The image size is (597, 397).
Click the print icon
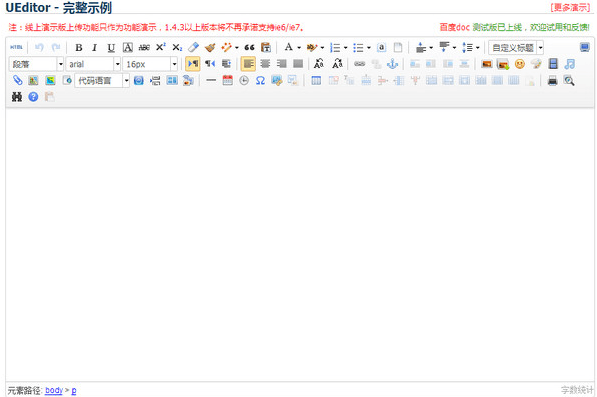pos(552,80)
